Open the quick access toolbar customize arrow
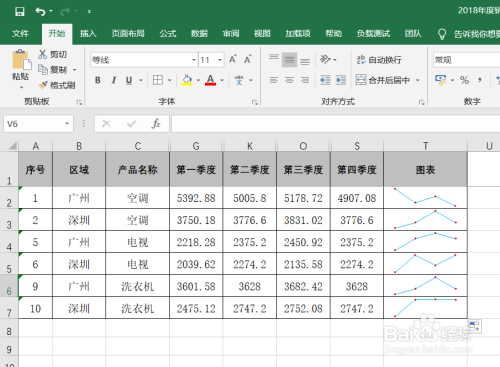 pos(89,12)
